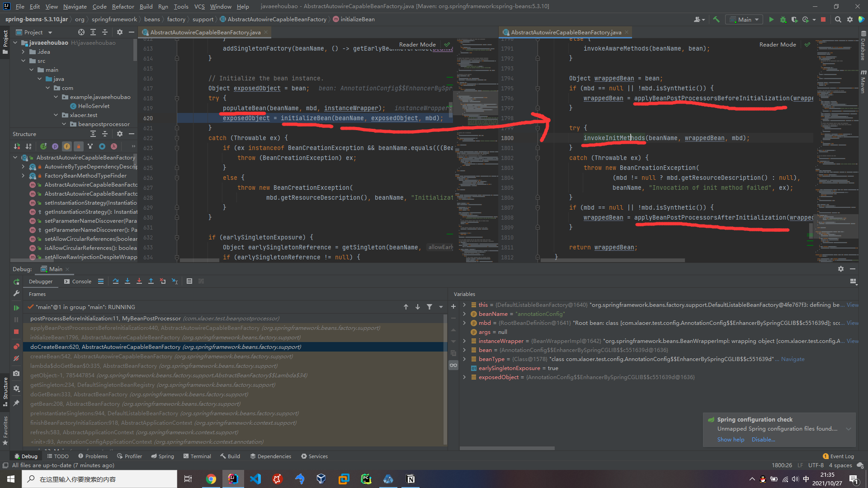
Task: Open Visual Studio Code from taskbar
Action: (x=255, y=479)
